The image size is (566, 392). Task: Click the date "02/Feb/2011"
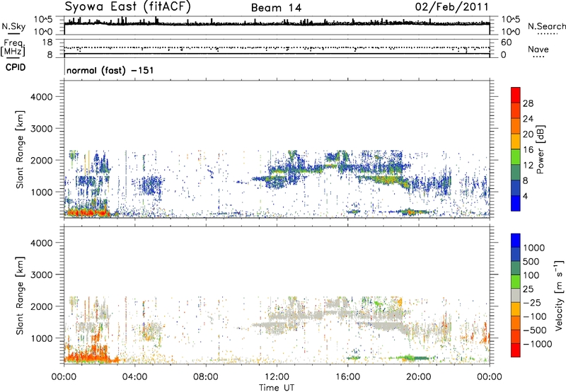coord(451,7)
